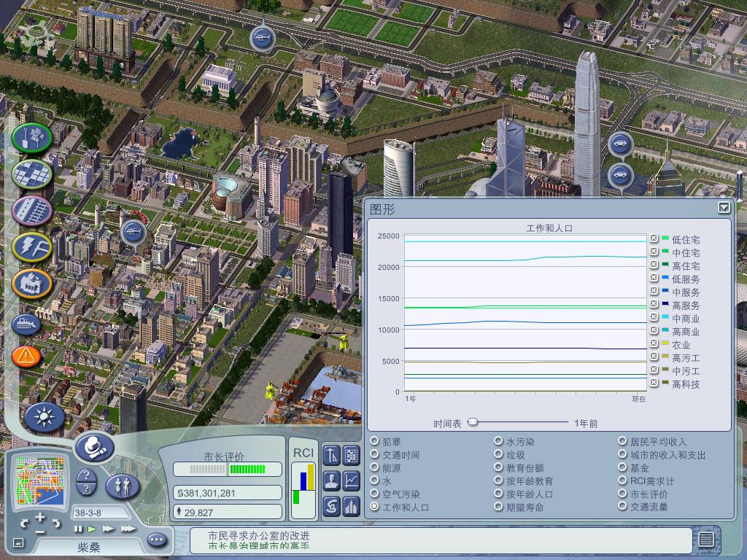747x560 pixels.
Task: Open the advisors person-bust button
Action: 331,481
